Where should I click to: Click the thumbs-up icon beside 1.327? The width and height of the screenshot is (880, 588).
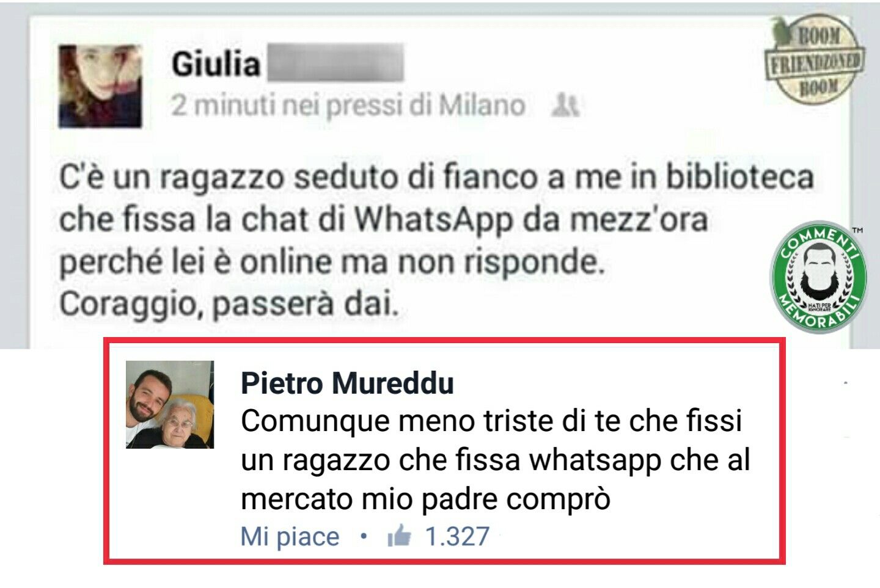point(399,535)
